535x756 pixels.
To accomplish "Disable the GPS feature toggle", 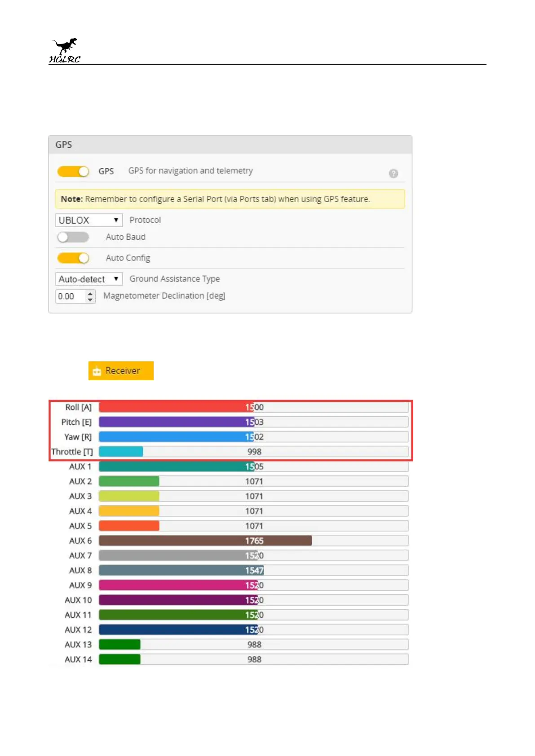I will [x=73, y=171].
